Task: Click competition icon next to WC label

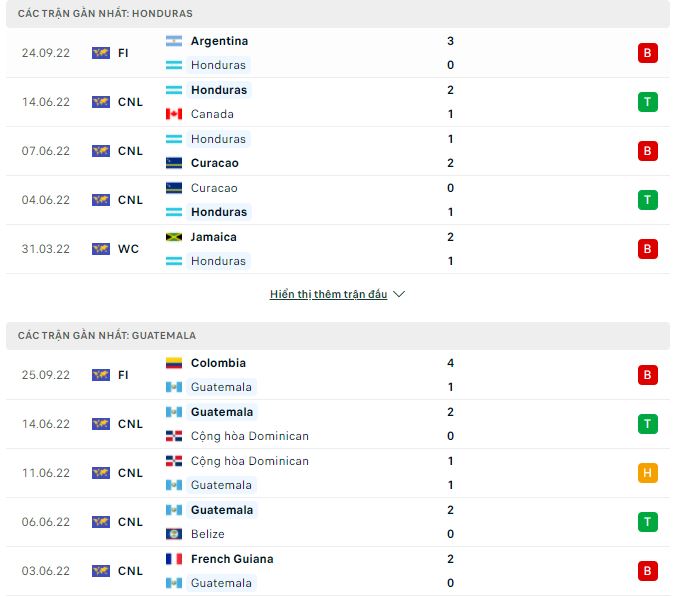Action: tap(100, 249)
